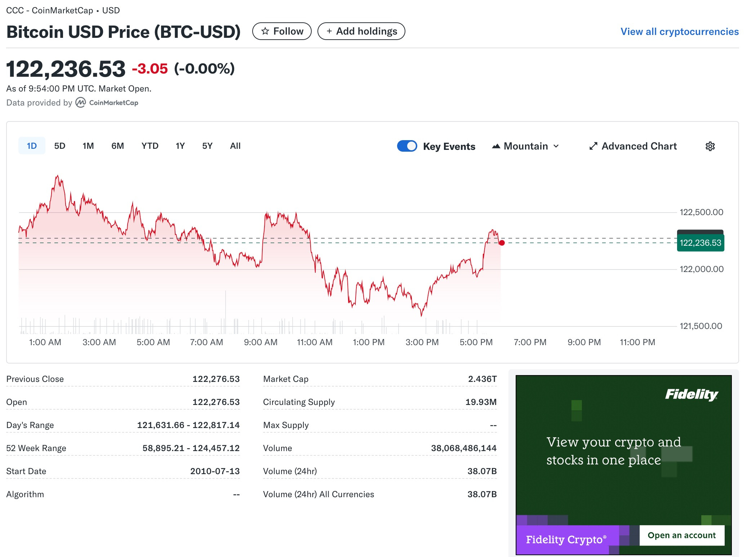Select the All time range tab

[x=235, y=146]
